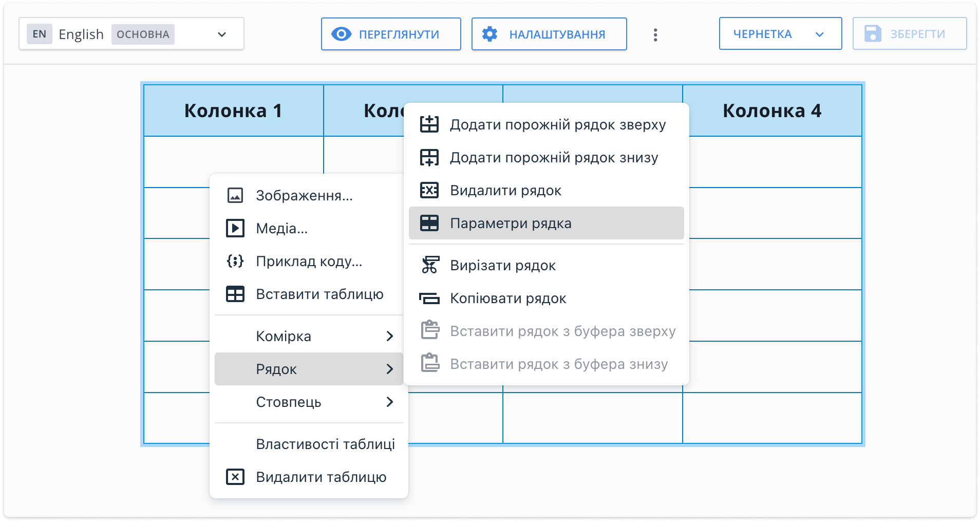The width and height of the screenshot is (980, 522).
Task: Click the Копіювати рядок copy icon
Action: coord(430,299)
